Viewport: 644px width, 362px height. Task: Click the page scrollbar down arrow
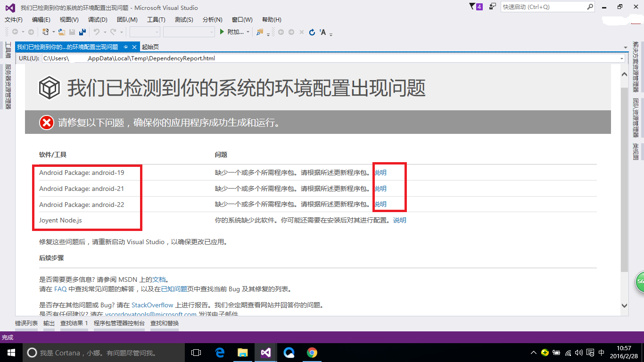625,306
